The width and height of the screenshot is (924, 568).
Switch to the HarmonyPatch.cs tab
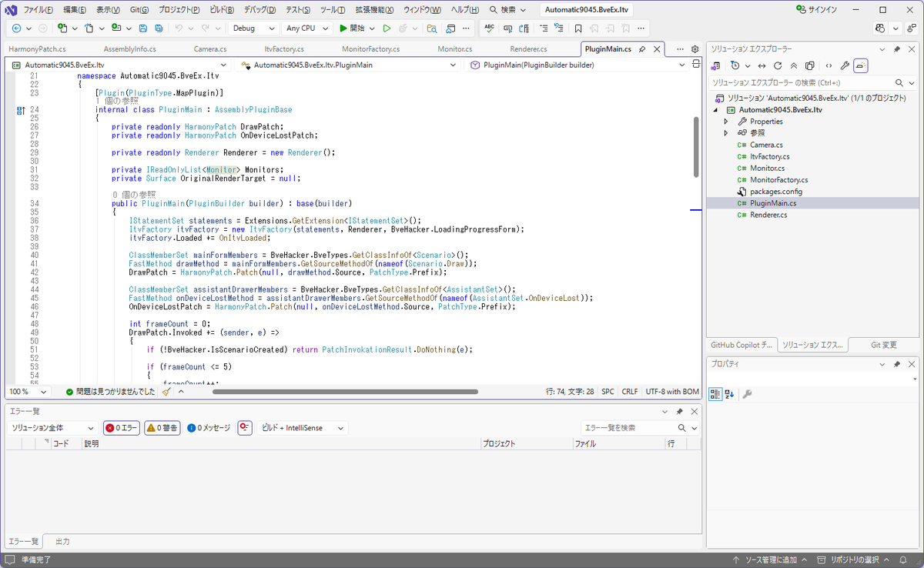pos(37,48)
